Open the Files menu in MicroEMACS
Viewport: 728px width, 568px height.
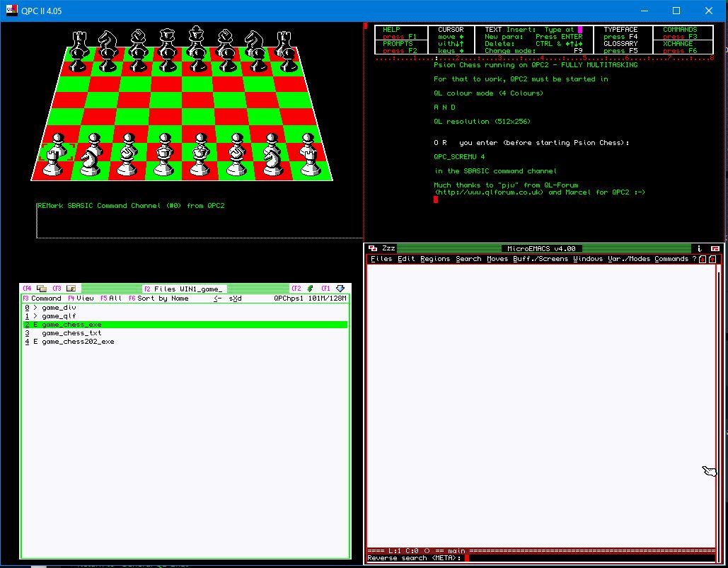[381, 259]
